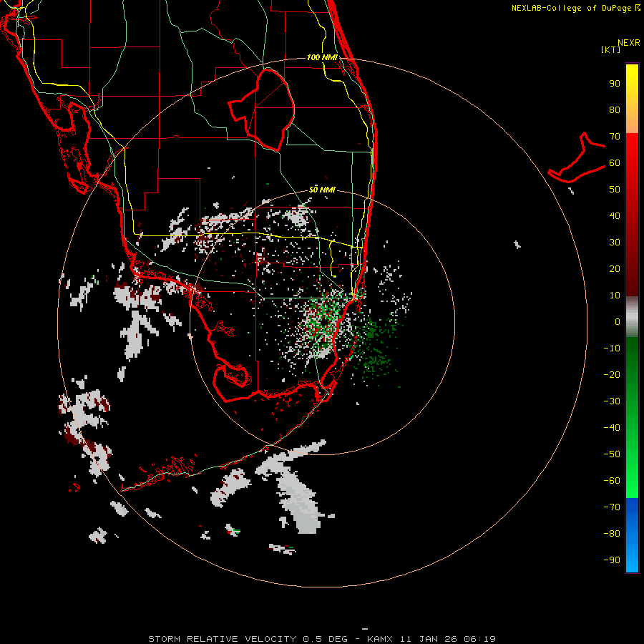Click the 11 JAN 26 date
Screen dimensions: 644x644
point(429,639)
